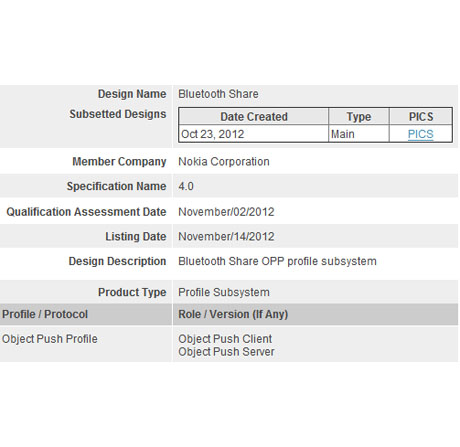Viewport: 460px width, 447px height.
Task: Select the Object Push Profile entry
Action: tap(50, 339)
